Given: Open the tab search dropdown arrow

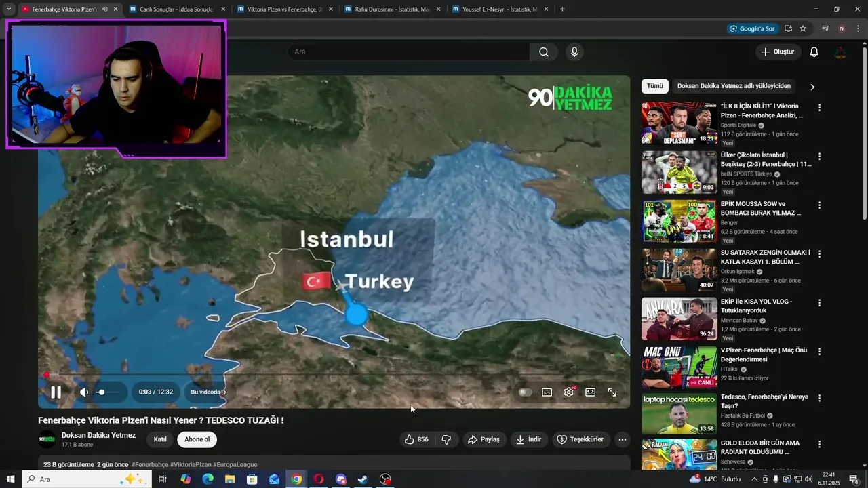Looking at the screenshot, I should 9,9.
